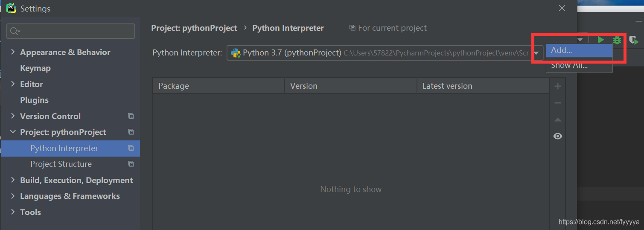Click the minus icon to uninstall a package
The image size is (644, 230).
[x=557, y=103]
